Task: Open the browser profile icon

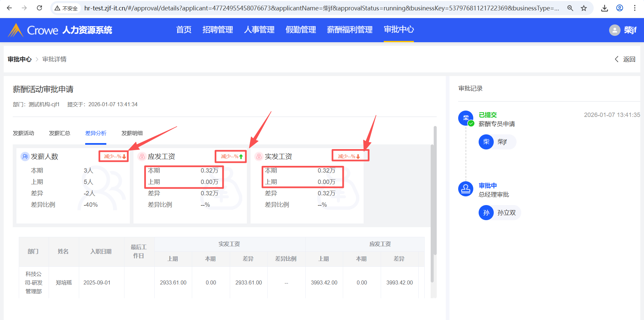Action: (x=620, y=8)
